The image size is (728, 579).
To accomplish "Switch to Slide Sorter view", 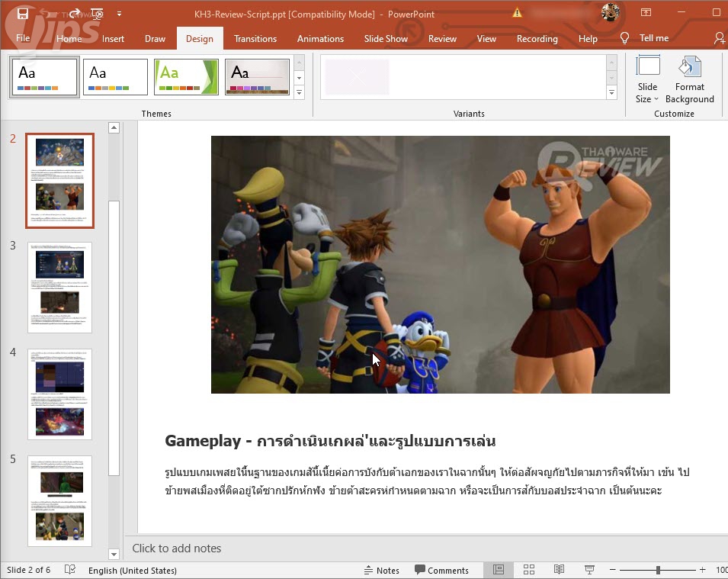I will click(x=529, y=570).
